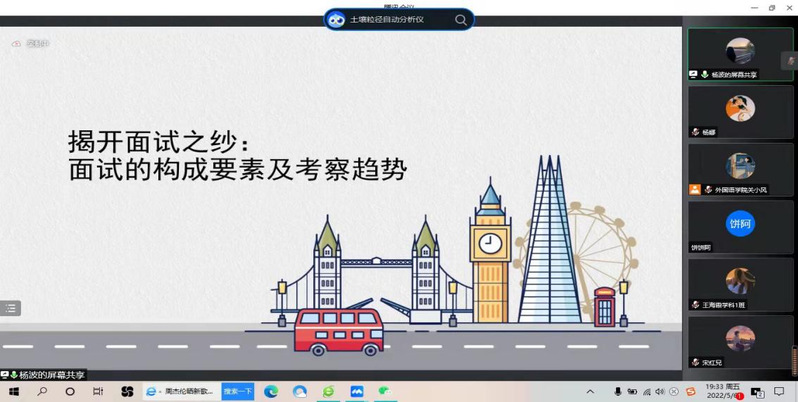Switch to the 周杰伦稻香歌 browser taskbar tab
798x402 pixels.
180,392
